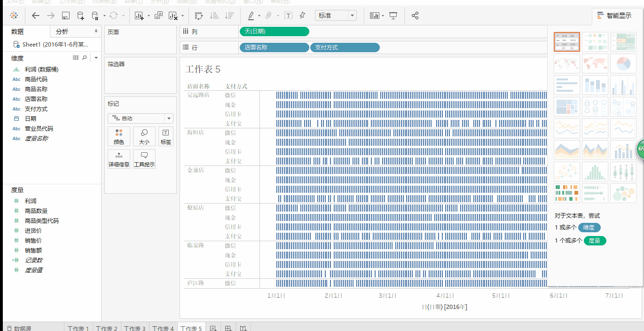Open the 颜色 (Color) marks card
This screenshot has height=331, width=644.
(119, 136)
